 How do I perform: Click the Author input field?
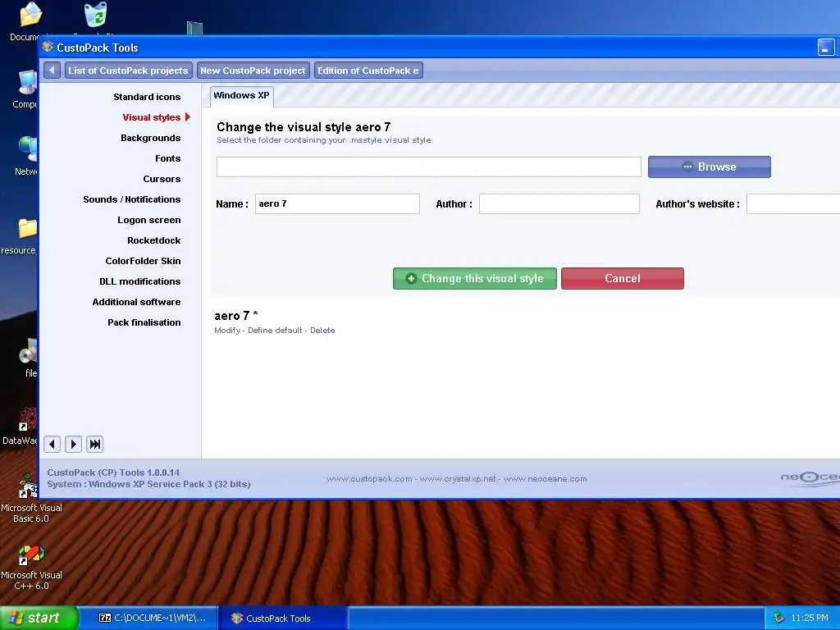click(x=559, y=203)
